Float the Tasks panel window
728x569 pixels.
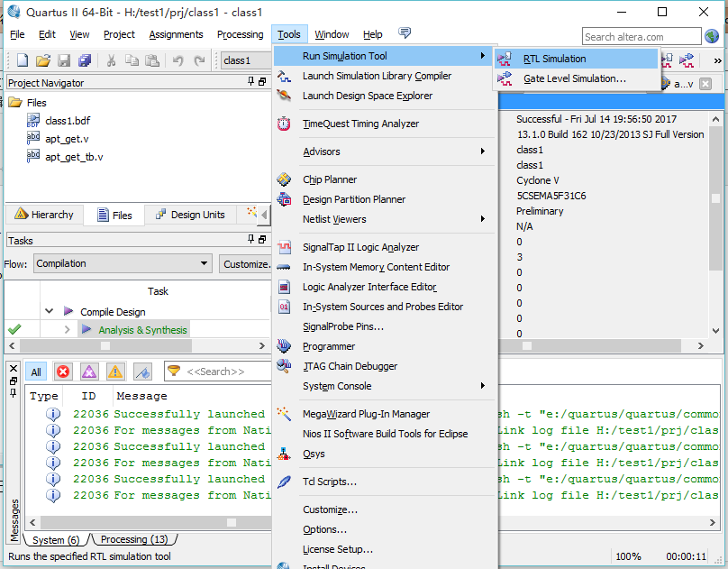click(262, 239)
